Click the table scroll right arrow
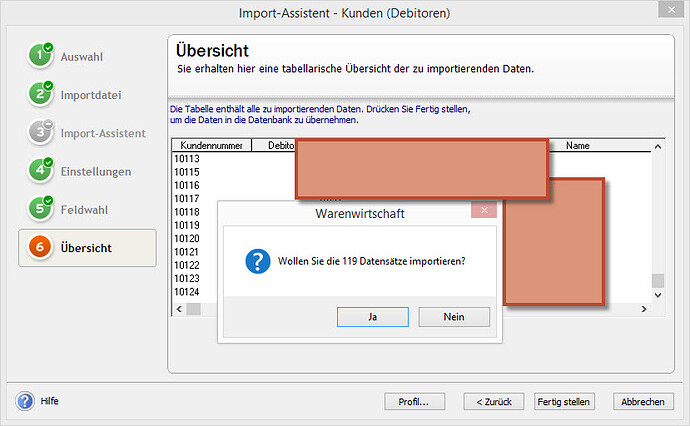This screenshot has width=690, height=426. [644, 309]
